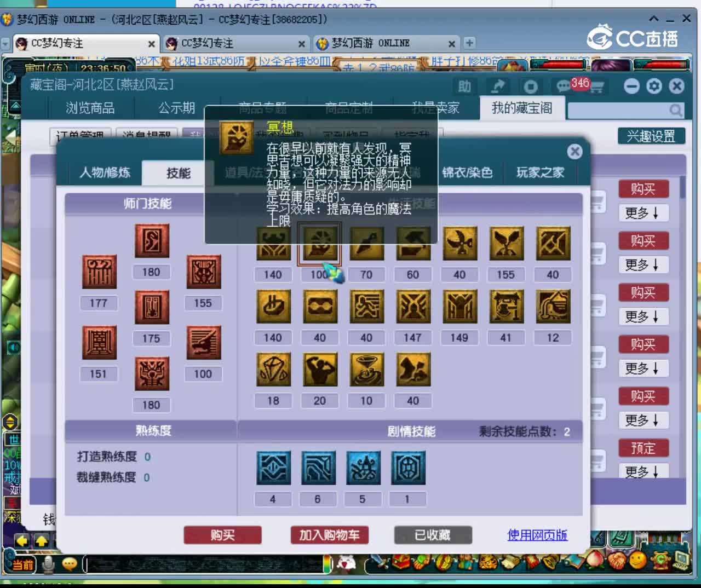Open the 公示期 tab
Viewport: 701px width, 588px height.
click(177, 108)
